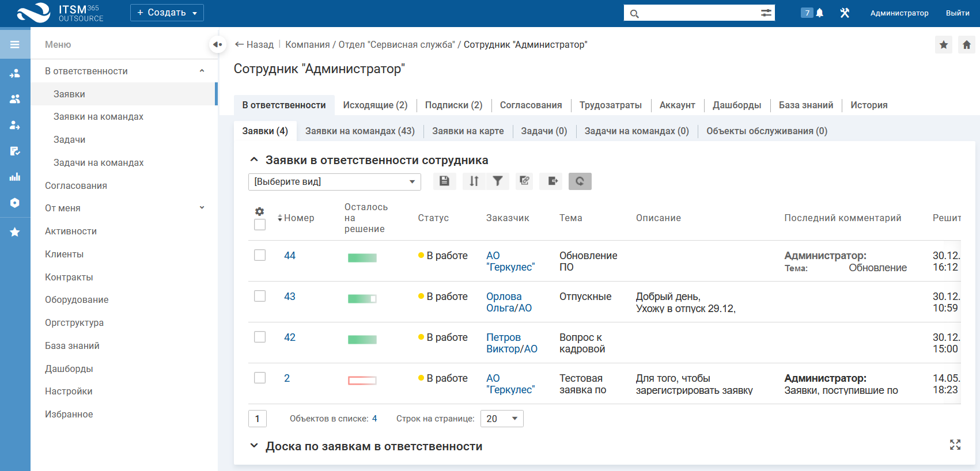
Task: Open Заявки на командах in side menu
Action: click(x=99, y=116)
